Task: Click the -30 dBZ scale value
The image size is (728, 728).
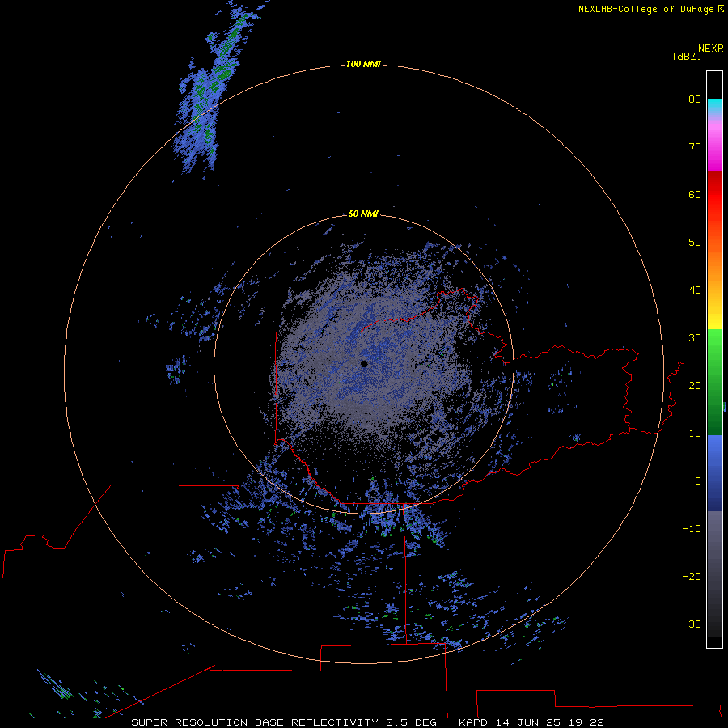Action: [x=692, y=624]
